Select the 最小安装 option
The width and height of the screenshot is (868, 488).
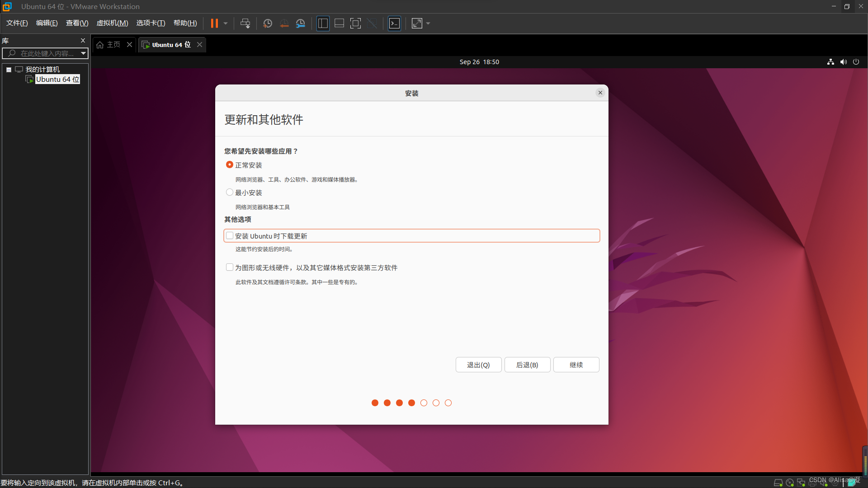click(x=230, y=192)
